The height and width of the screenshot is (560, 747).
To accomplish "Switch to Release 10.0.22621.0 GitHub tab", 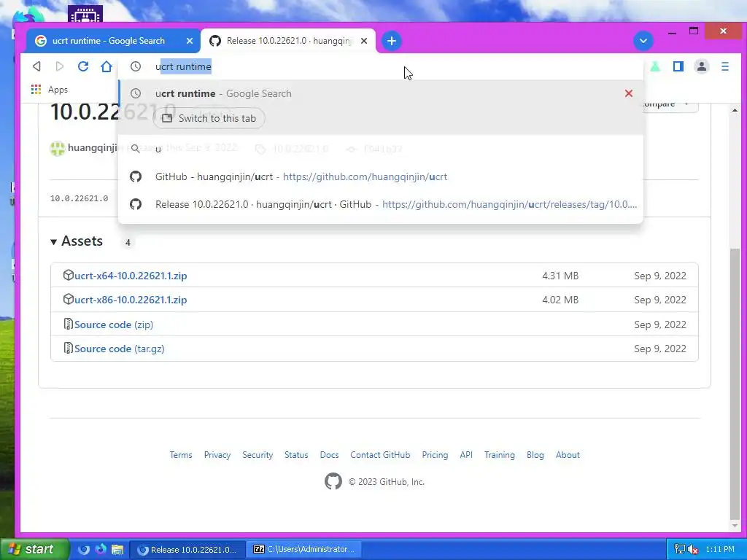I will pyautogui.click(x=288, y=41).
